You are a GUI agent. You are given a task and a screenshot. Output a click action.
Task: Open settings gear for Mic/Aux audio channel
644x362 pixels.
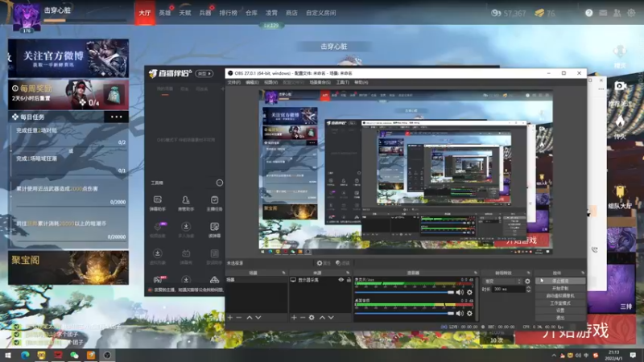(x=469, y=292)
